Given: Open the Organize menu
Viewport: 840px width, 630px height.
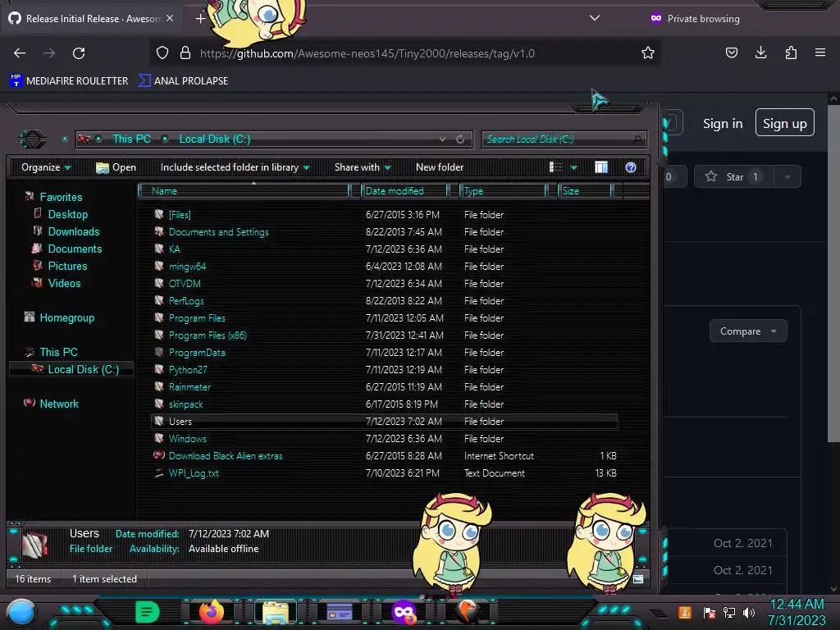Looking at the screenshot, I should (x=46, y=167).
